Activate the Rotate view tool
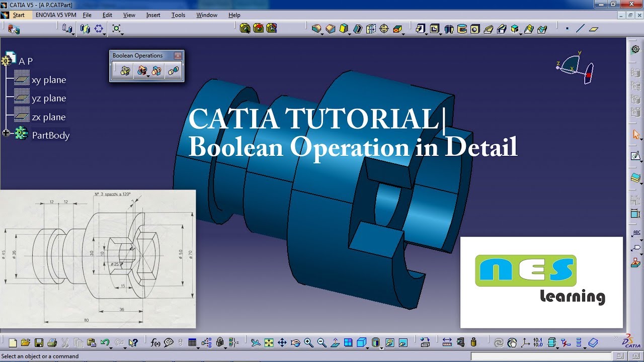The image size is (644, 362). click(x=295, y=343)
